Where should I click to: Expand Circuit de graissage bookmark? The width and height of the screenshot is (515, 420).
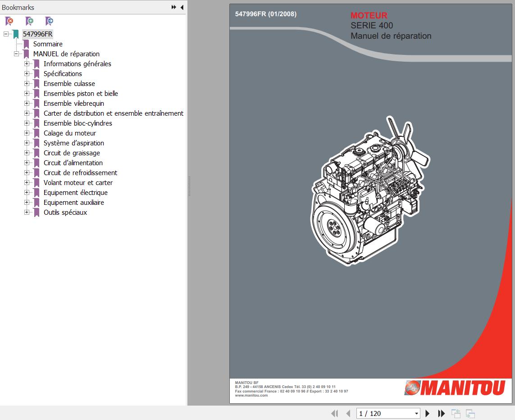tap(27, 153)
